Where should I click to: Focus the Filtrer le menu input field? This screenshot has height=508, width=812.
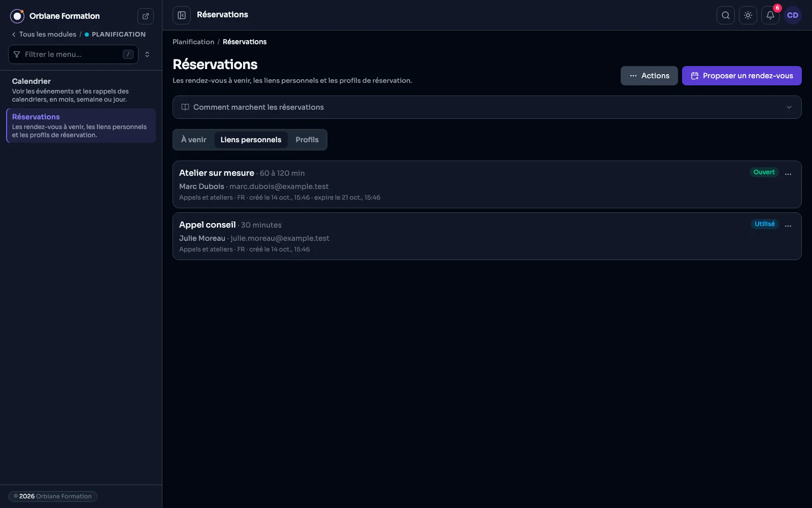pos(73,54)
